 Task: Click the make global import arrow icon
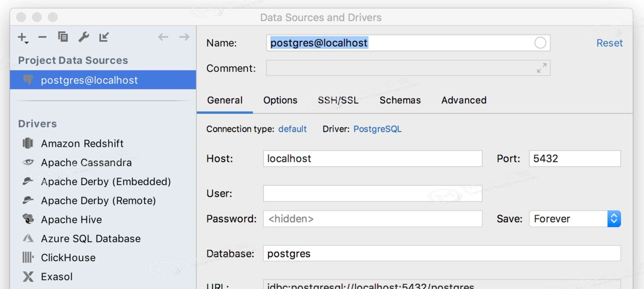104,37
